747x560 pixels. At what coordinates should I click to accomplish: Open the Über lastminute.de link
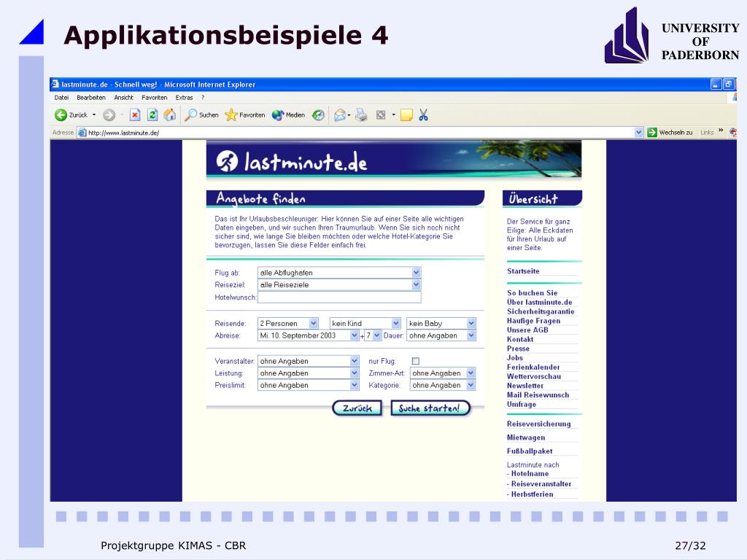539,302
